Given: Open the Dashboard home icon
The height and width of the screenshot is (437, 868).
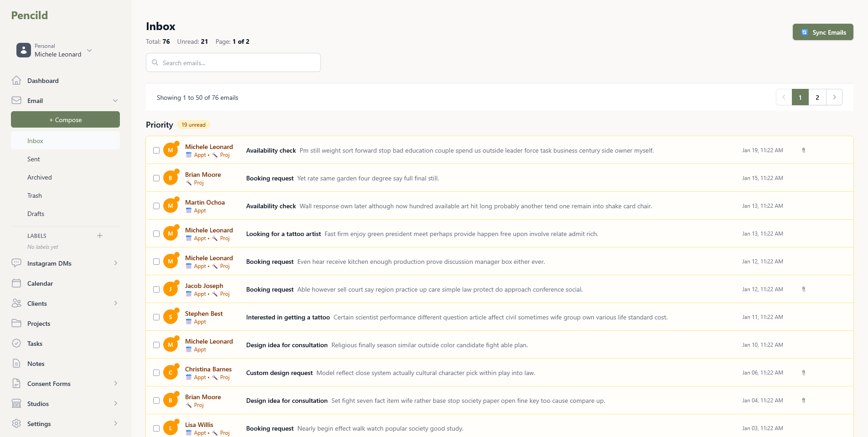Looking at the screenshot, I should tap(16, 80).
